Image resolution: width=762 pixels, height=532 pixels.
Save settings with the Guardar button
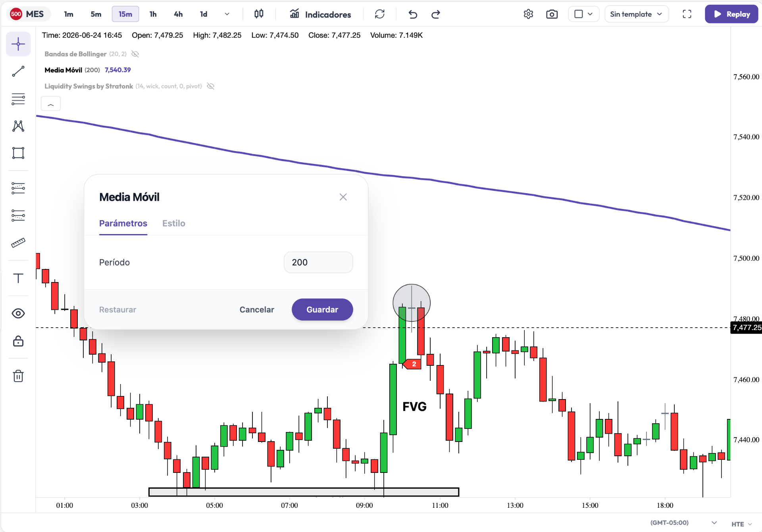(x=322, y=309)
